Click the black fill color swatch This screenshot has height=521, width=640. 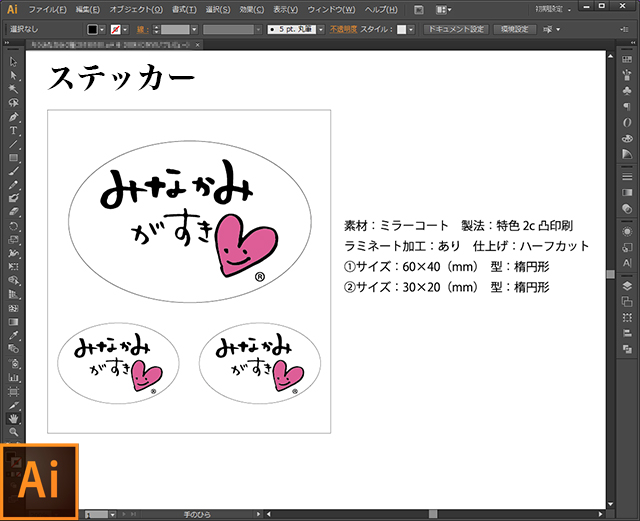[93, 29]
